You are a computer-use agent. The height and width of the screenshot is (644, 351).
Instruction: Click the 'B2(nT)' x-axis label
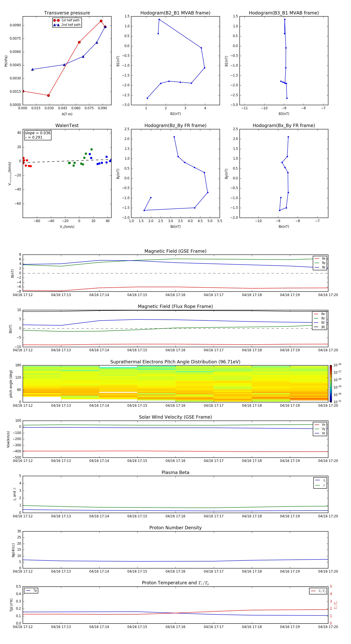[175, 114]
